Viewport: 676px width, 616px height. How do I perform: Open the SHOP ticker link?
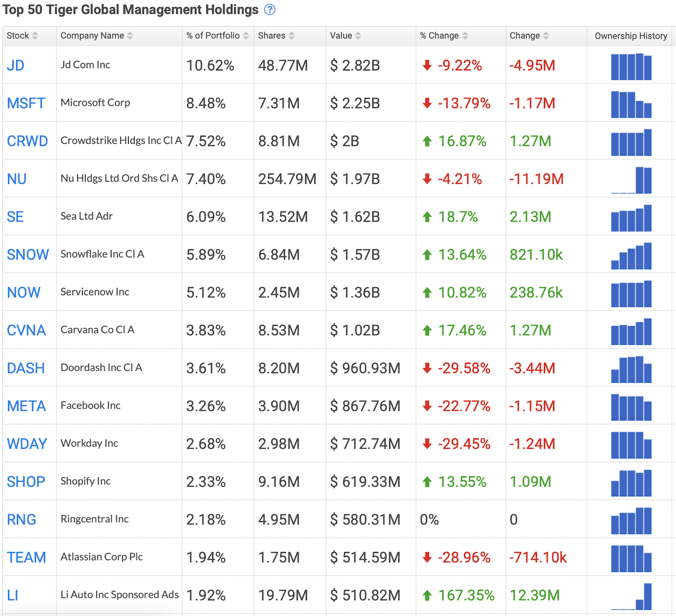tap(26, 482)
